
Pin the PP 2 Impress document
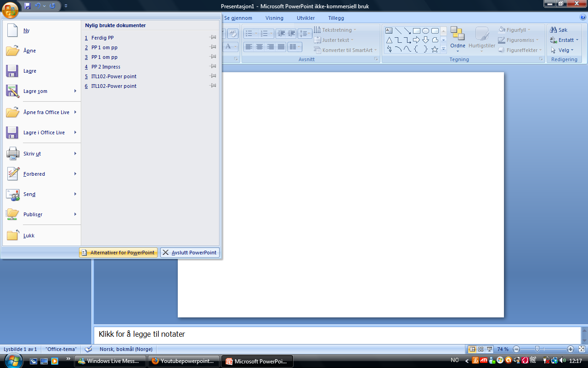click(213, 66)
